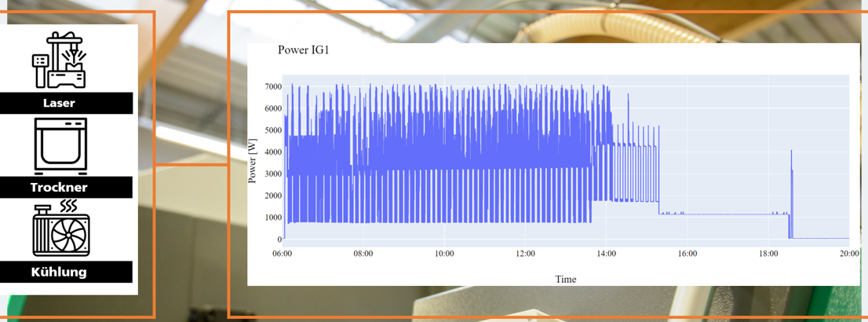Click the 4000 value on power axis
Screen dimensions: 868x322
[x=273, y=152]
